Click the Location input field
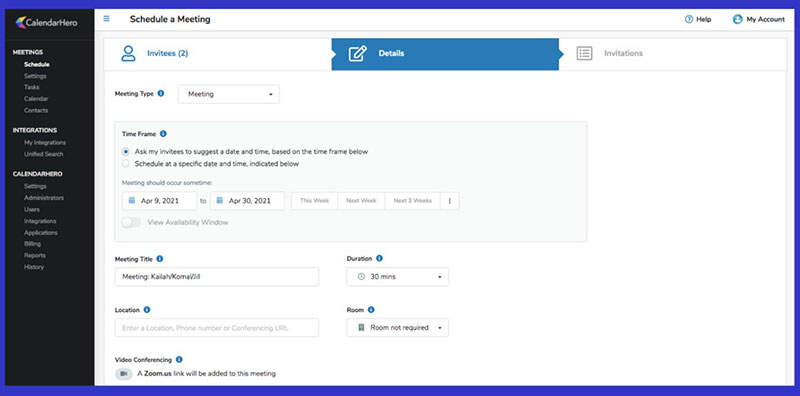Screen dimensions: 800x396 click(x=217, y=328)
